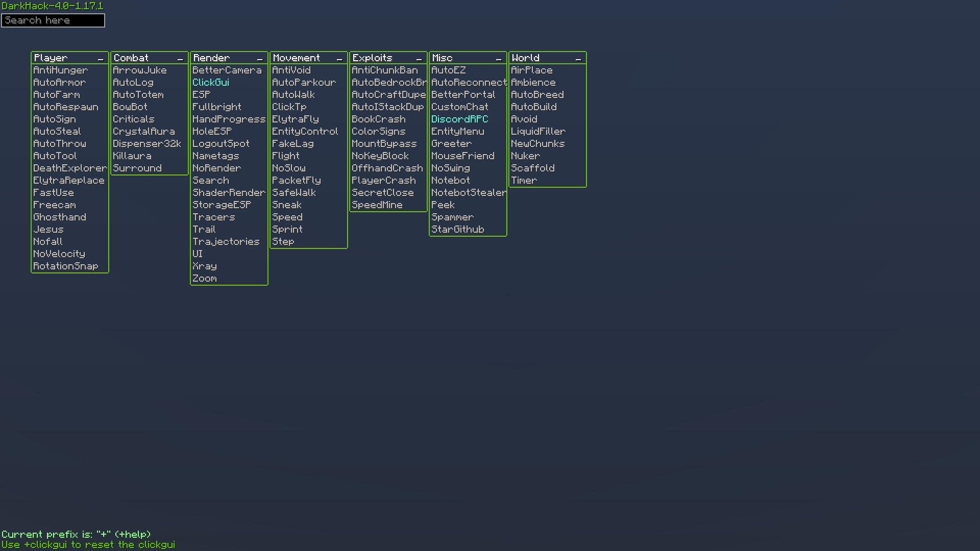Select the World category header
The image size is (980, 551).
(x=526, y=58)
